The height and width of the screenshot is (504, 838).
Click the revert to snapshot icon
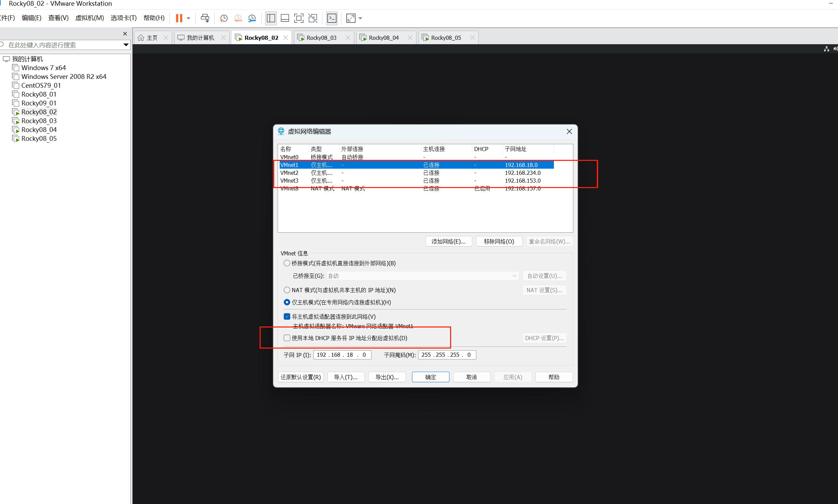pyautogui.click(x=238, y=18)
